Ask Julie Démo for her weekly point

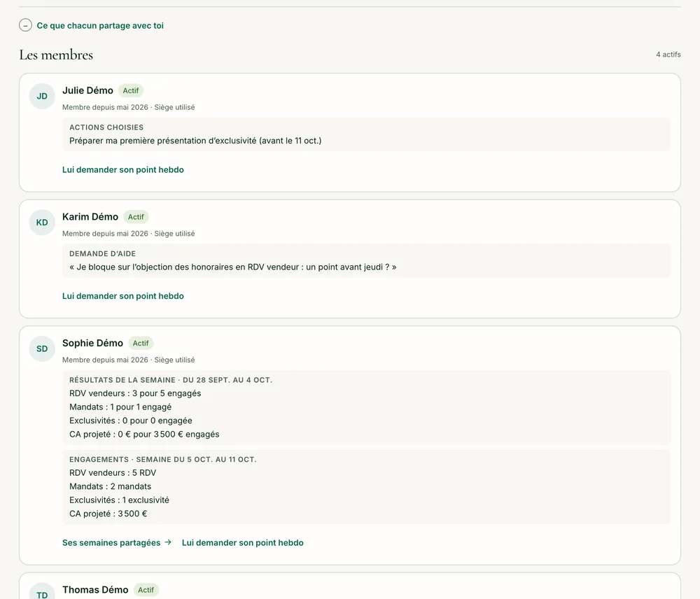click(x=122, y=169)
